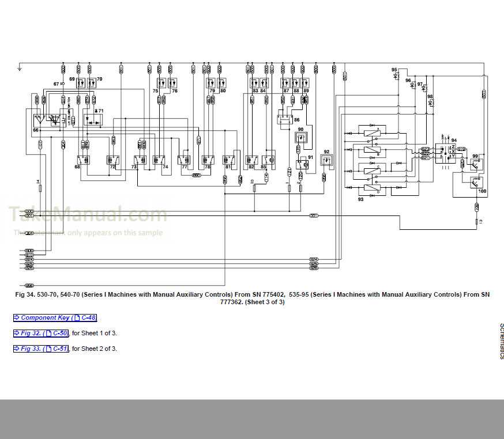Click component label 73 in schematic
Image resolution: width=504 pixels, height=439 pixels.
[134, 166]
